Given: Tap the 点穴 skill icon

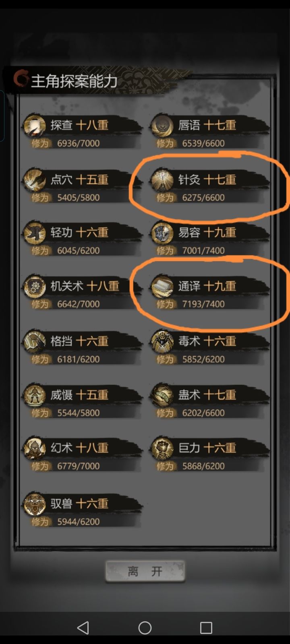Looking at the screenshot, I should pos(34,180).
